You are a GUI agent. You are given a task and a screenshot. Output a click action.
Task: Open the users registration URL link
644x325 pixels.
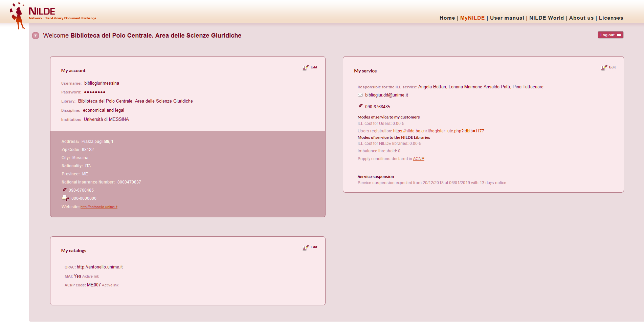[x=439, y=131]
